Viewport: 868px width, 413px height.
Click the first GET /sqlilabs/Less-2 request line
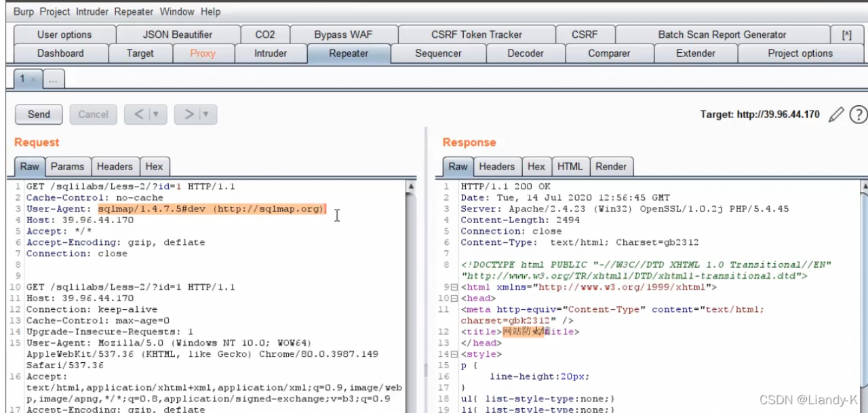click(131, 186)
